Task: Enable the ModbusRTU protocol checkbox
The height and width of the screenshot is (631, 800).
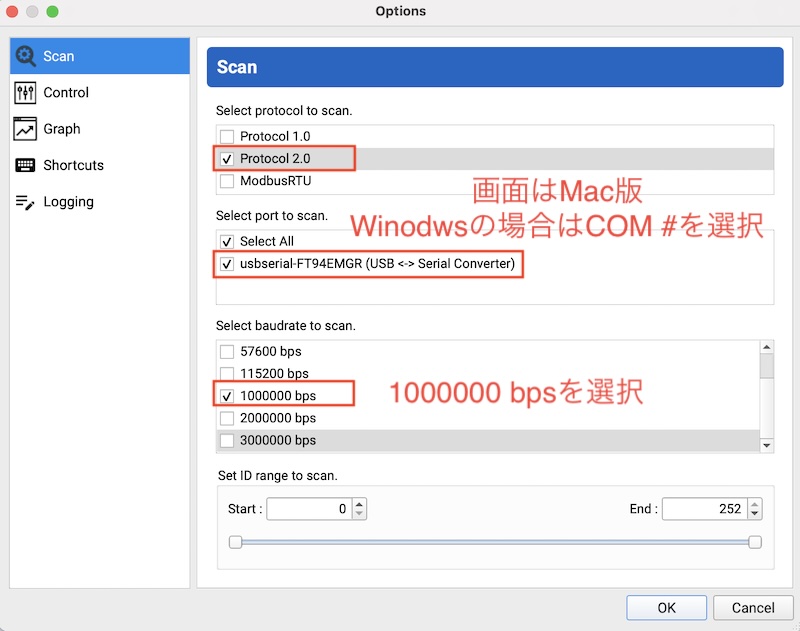Action: click(227, 182)
